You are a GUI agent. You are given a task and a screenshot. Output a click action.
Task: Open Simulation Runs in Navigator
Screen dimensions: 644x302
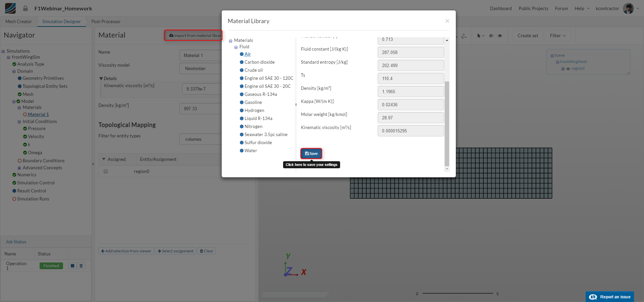pos(33,199)
